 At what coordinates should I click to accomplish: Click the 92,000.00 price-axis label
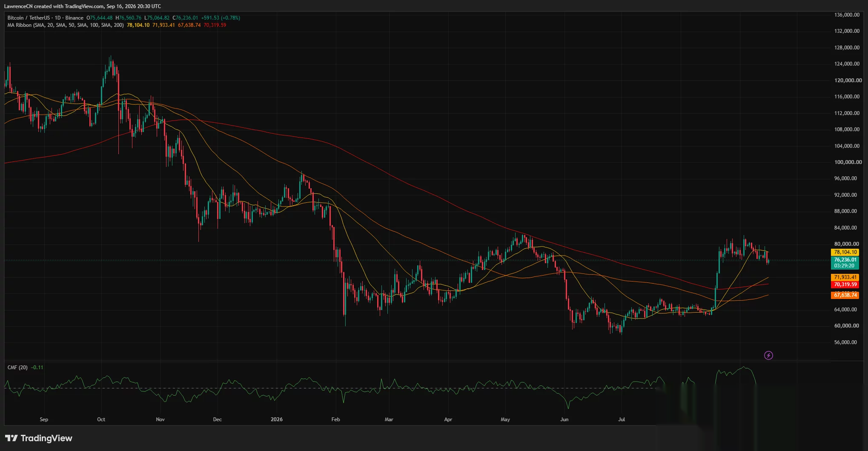pos(845,195)
